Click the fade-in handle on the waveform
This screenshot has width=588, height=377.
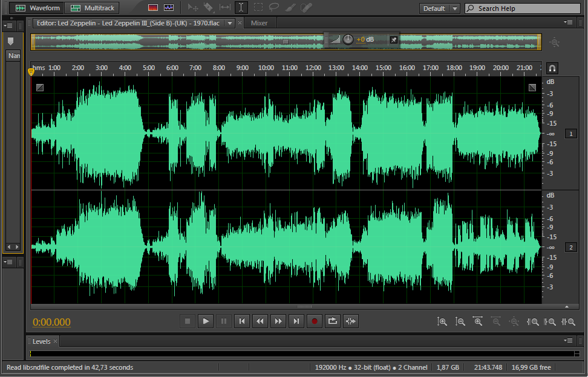pos(40,88)
